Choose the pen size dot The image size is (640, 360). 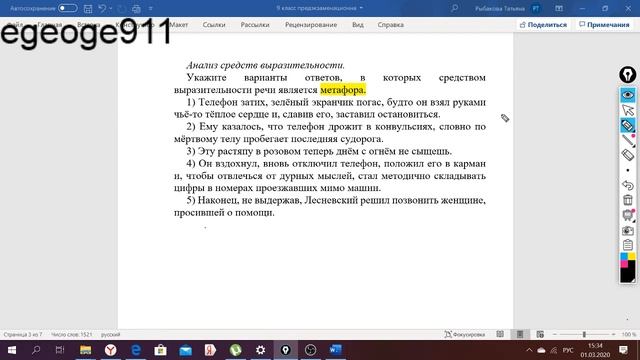628,170
